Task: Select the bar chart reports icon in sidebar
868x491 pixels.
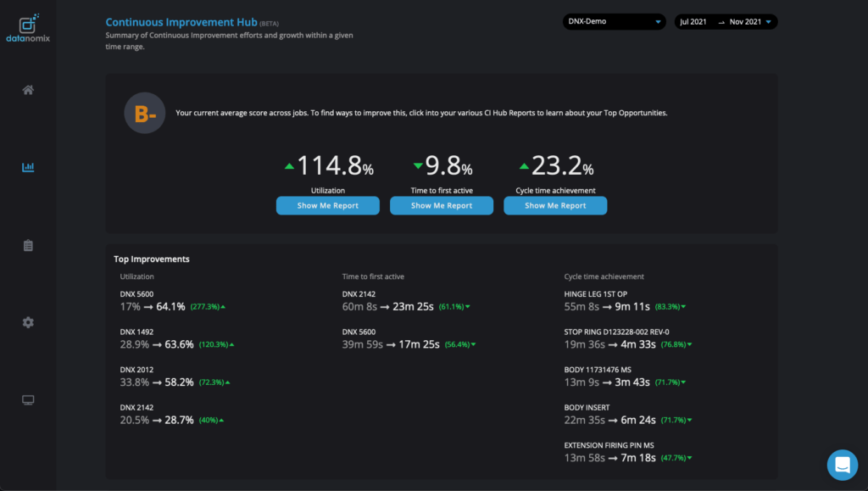Action: coord(27,167)
